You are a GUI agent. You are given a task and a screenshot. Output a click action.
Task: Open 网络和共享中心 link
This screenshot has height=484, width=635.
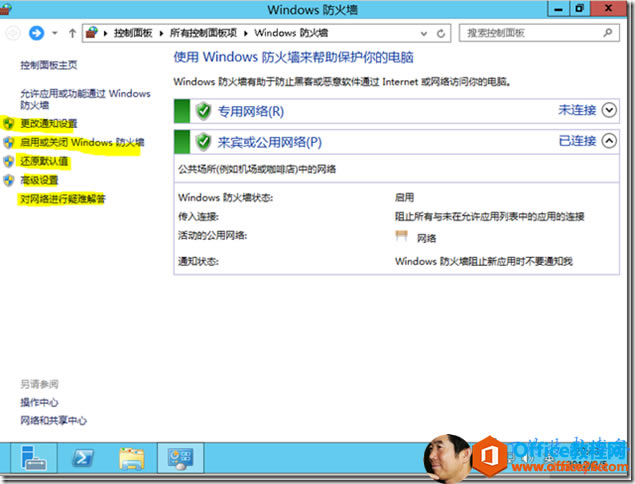tap(53, 420)
